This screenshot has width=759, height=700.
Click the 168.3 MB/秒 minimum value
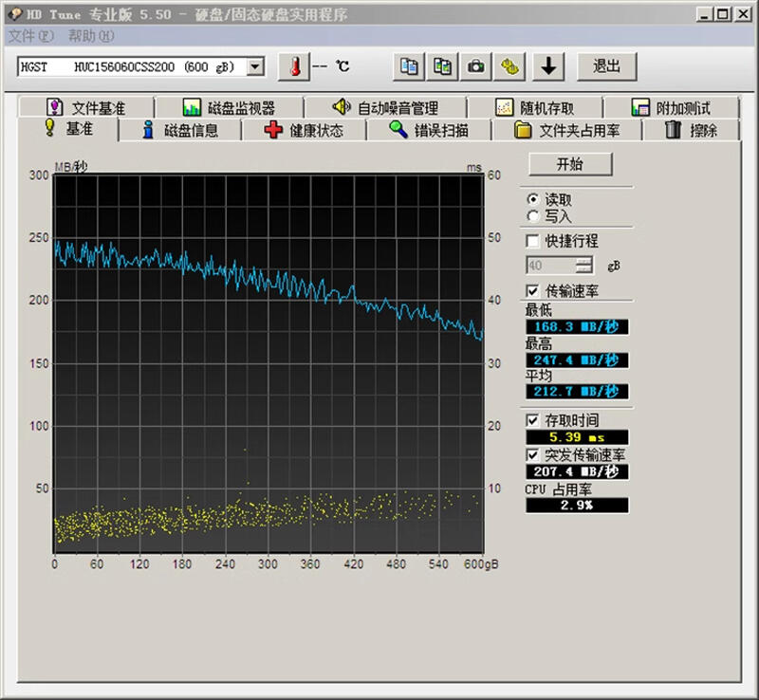(577, 327)
